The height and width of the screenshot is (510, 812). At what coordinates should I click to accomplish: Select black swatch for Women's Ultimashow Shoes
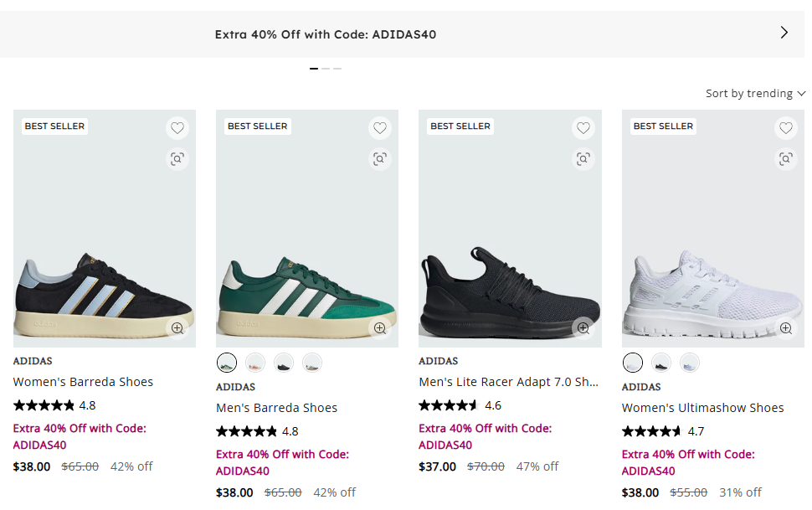[x=661, y=363]
